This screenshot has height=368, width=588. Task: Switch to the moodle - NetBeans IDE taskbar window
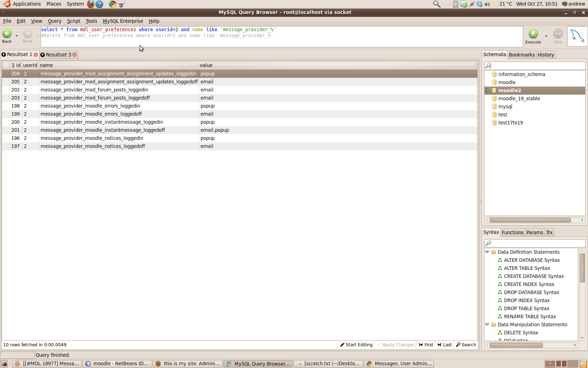point(118,364)
